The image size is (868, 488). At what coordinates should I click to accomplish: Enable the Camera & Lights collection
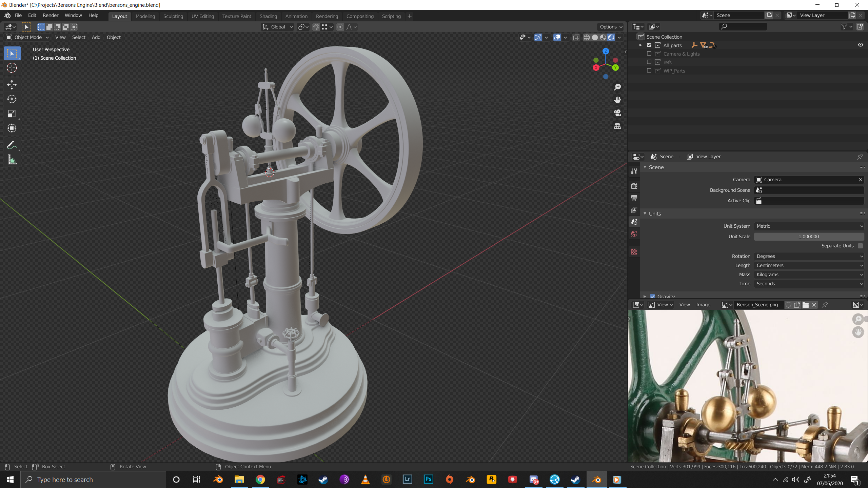pos(649,54)
